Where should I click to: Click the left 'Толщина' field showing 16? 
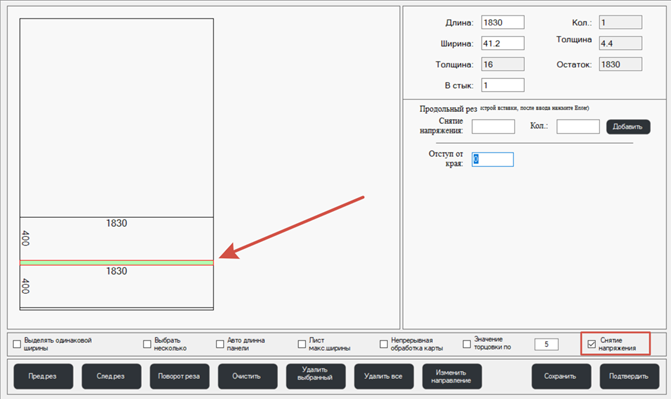pos(502,64)
